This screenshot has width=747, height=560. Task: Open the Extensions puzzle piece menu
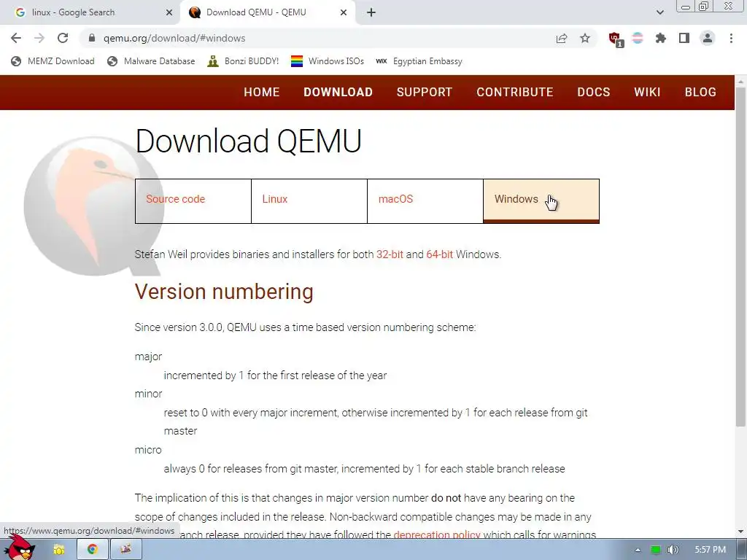coord(660,38)
